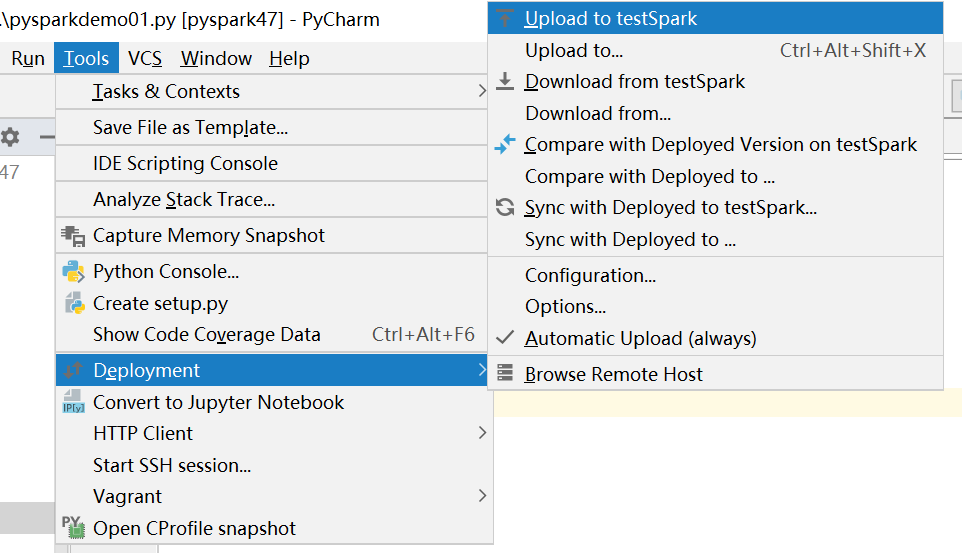Toggle Automatic Upload (always) checkmark

coord(505,338)
